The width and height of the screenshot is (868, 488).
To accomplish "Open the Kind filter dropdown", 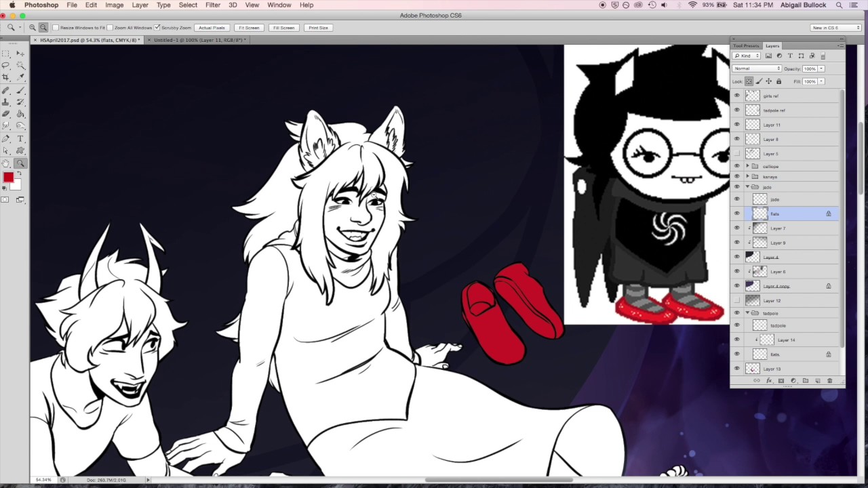I will click(x=747, y=56).
